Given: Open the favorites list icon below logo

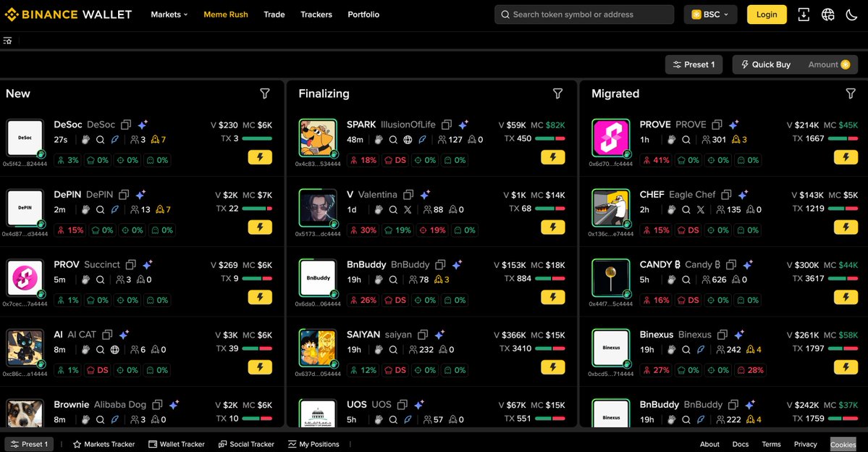Looking at the screenshot, I should pyautogui.click(x=7, y=41).
